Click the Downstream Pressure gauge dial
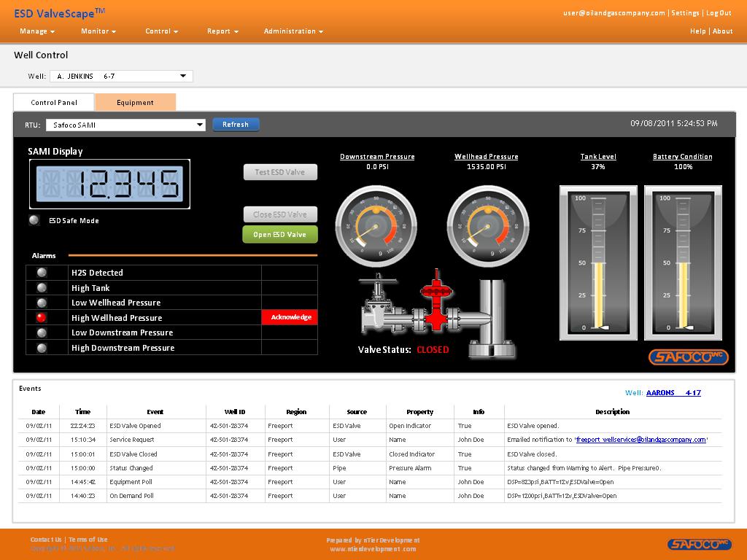This screenshot has width=747, height=560. [376, 226]
